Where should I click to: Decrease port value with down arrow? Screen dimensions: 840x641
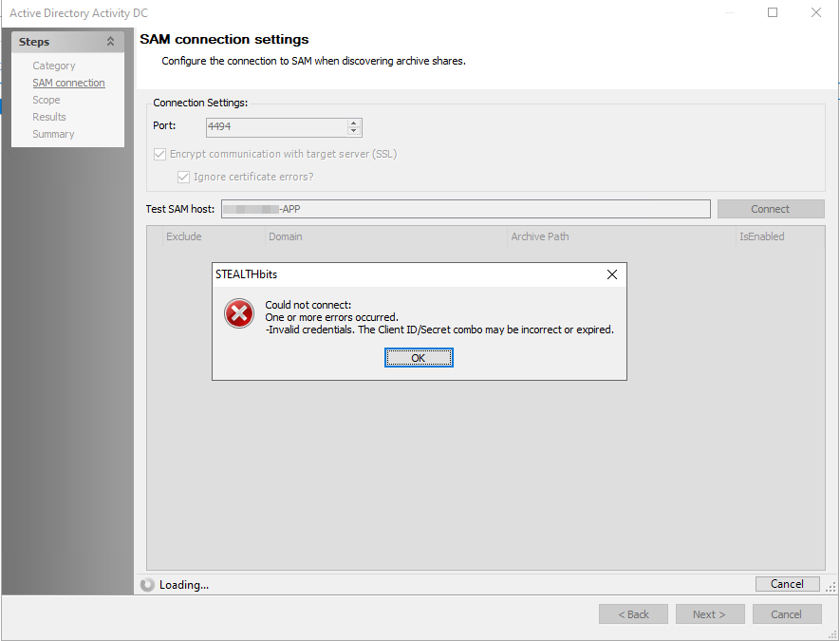354,131
